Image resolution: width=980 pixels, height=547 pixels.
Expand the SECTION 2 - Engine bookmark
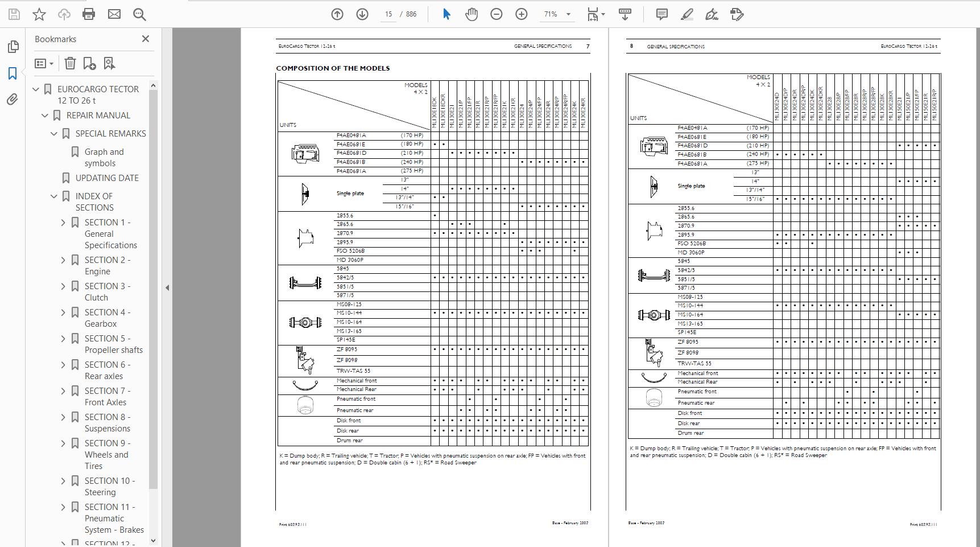click(63, 260)
